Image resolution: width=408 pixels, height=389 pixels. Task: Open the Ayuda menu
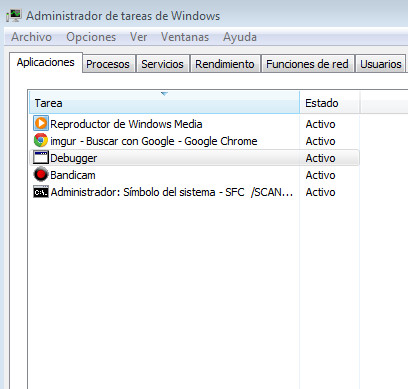(240, 37)
